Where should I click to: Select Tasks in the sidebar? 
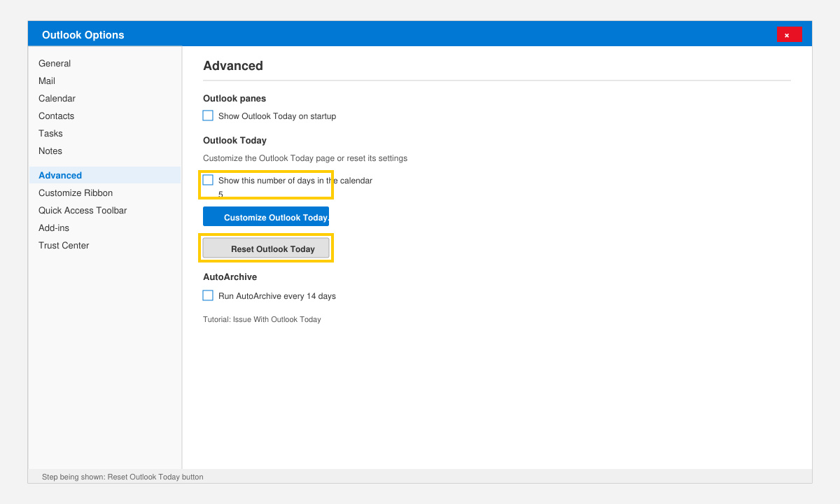click(105, 134)
